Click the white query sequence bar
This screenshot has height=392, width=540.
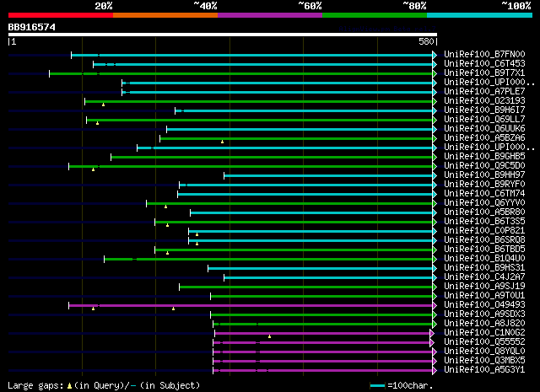(223, 35)
